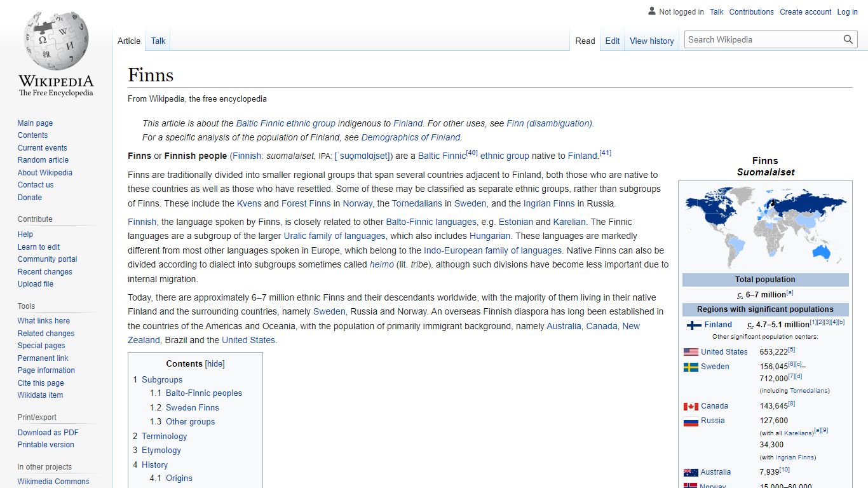868x488 pixels.
Task: Open About Wikipedia link
Action: point(45,173)
